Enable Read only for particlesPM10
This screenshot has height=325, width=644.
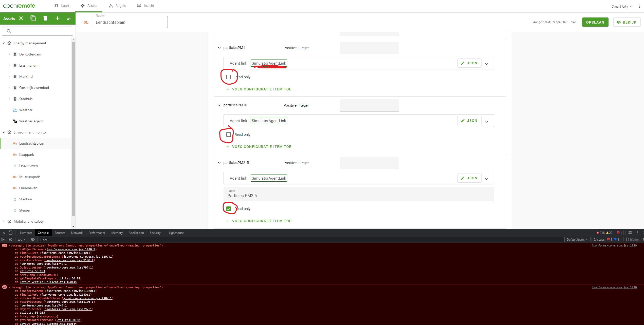click(x=229, y=135)
